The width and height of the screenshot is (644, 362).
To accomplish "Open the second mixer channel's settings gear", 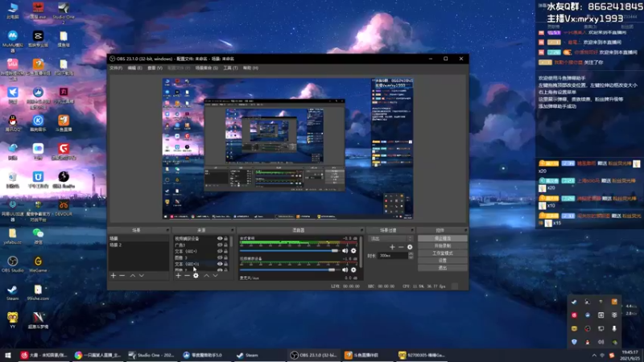I will (353, 270).
